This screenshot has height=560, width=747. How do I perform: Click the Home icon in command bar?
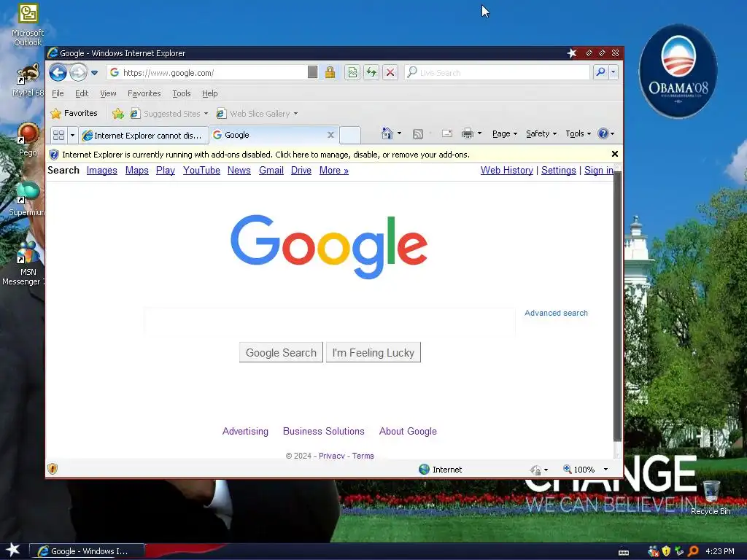[387, 134]
